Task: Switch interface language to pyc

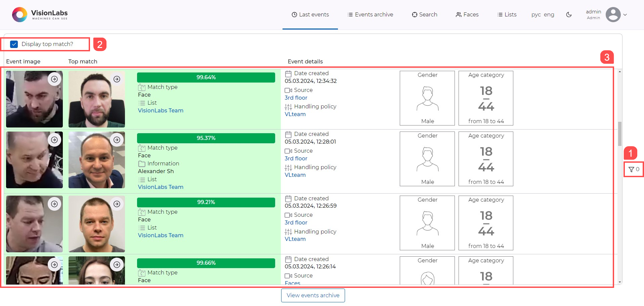Action: pos(536,15)
